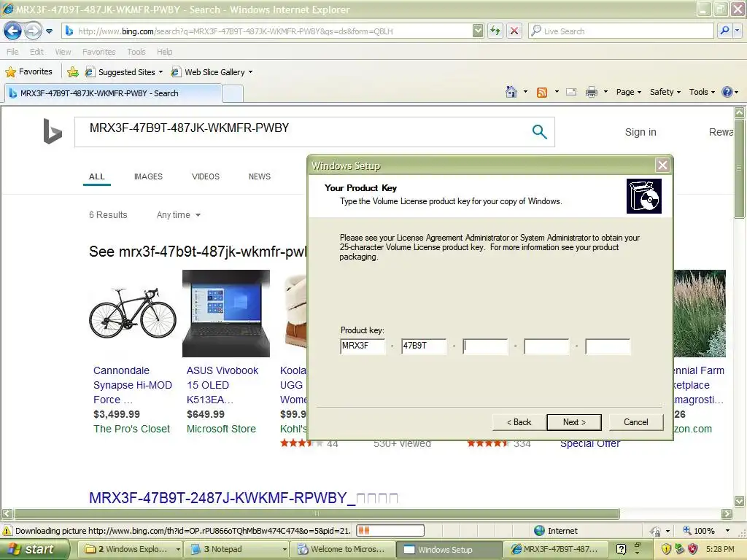Open the File menu
Viewport: 747px width, 560px height.
click(12, 52)
